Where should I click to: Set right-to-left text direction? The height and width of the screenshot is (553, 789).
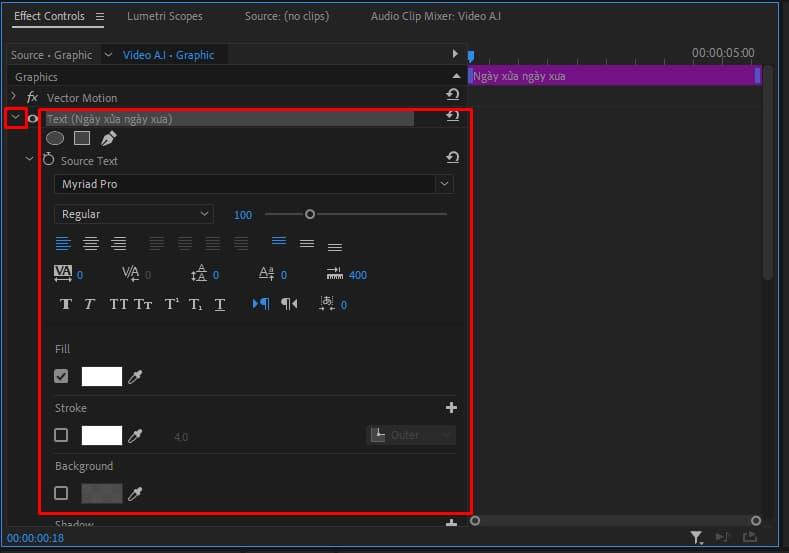(289, 304)
